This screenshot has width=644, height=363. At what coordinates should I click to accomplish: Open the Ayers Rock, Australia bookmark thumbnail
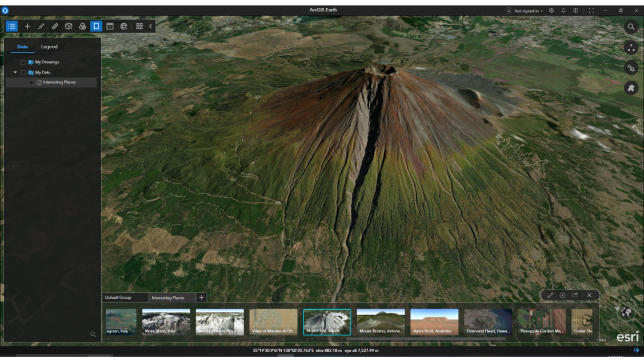434,322
